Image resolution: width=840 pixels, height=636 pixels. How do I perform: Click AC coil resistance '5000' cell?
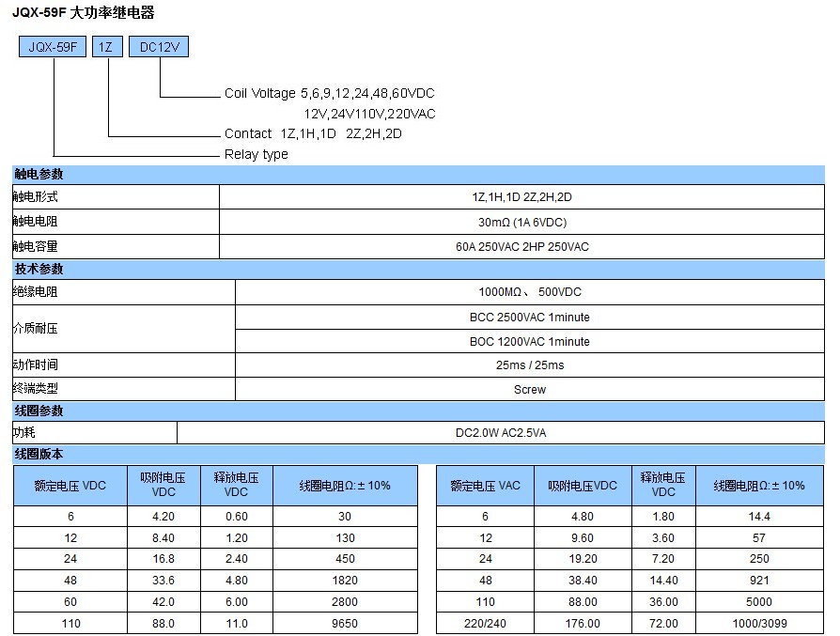point(759,601)
